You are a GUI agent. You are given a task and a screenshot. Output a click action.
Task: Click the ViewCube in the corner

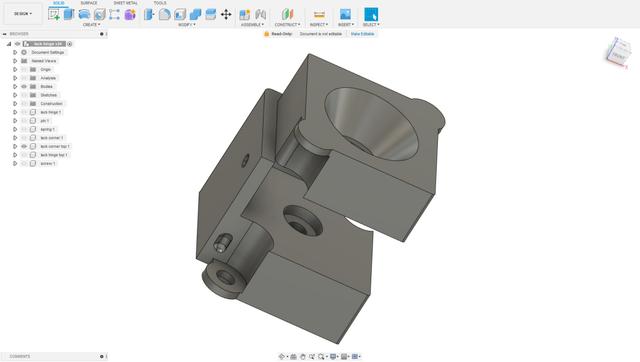pos(618,52)
